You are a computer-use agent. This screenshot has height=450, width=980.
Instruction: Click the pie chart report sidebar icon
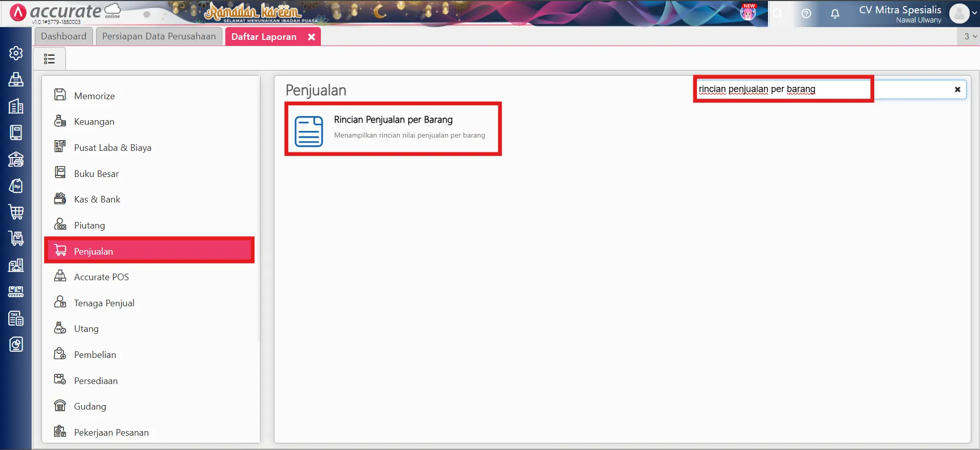pos(16,345)
